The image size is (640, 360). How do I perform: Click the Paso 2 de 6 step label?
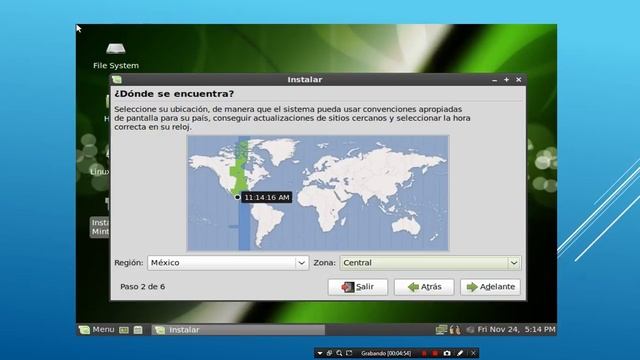point(142,287)
